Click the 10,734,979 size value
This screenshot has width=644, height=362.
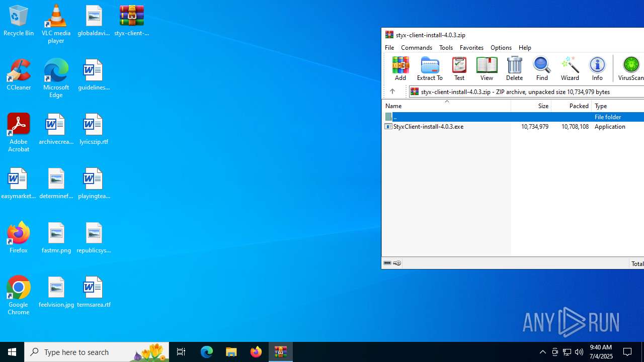click(535, 127)
